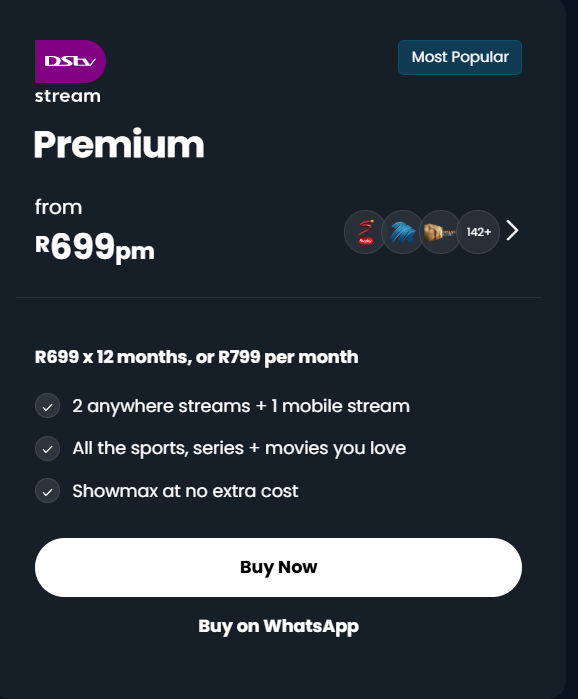Click the Buy Now button
Screen dimensions: 578x699
pos(279,567)
